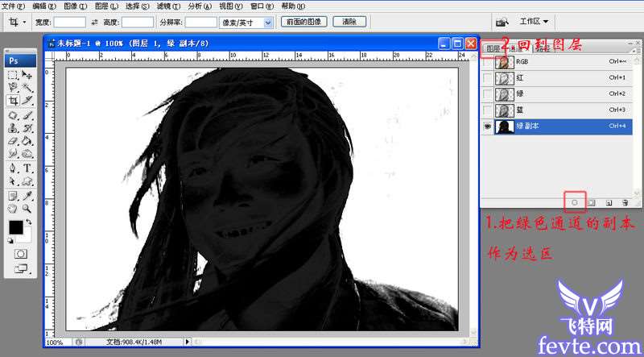Show the RGB channel visibility
This screenshot has width=644, height=357.
click(x=486, y=62)
